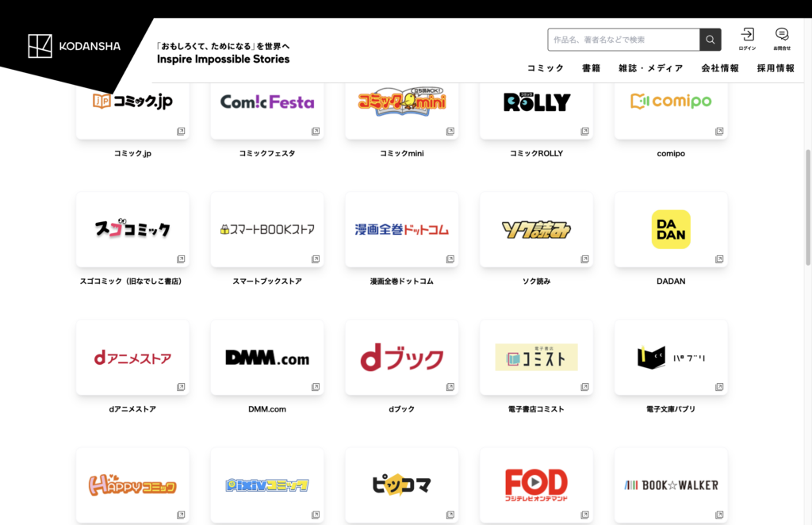812x525 pixels.
Task: Open the login icon (ログイン)
Action: click(x=747, y=38)
